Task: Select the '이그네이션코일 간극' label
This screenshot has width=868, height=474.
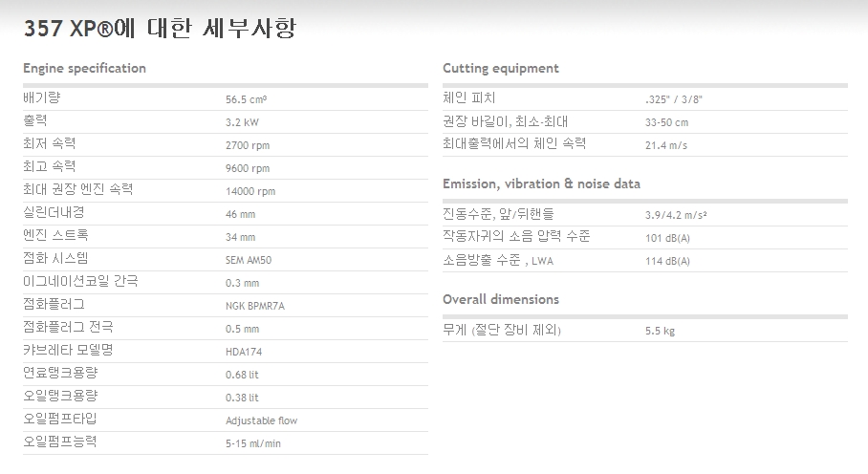Action: [80, 282]
